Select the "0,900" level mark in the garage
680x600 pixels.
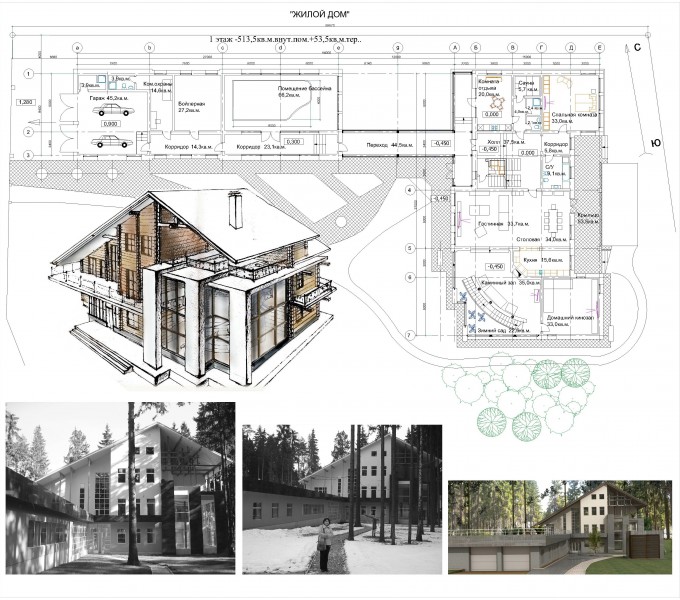point(111,124)
